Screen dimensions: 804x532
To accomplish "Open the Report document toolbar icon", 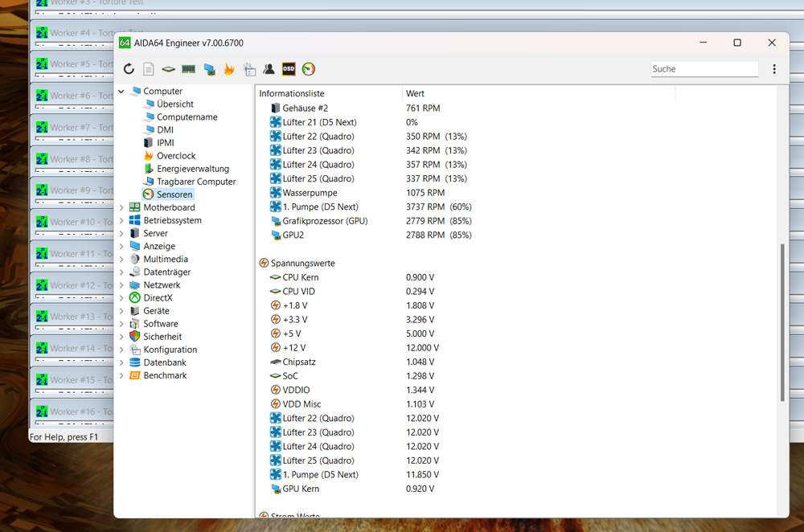I will [148, 68].
